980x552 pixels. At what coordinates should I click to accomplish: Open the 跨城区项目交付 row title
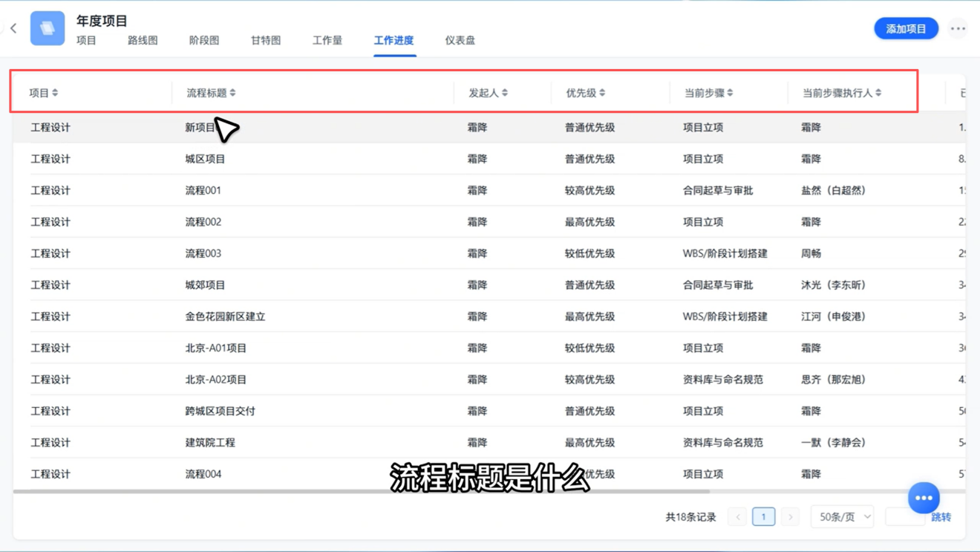click(220, 411)
